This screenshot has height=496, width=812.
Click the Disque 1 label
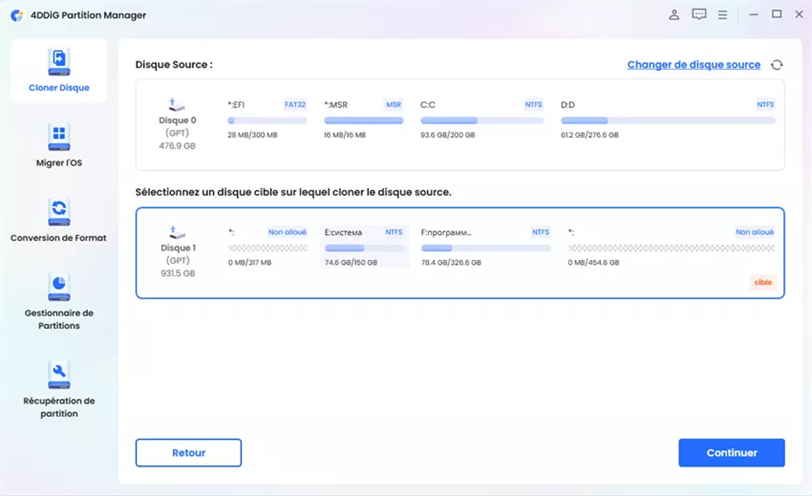coord(178,248)
